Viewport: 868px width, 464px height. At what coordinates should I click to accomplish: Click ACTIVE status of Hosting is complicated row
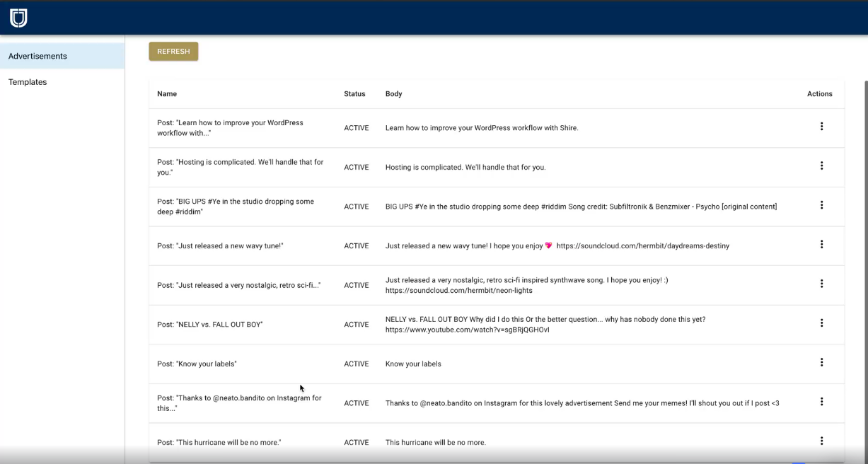tap(357, 168)
